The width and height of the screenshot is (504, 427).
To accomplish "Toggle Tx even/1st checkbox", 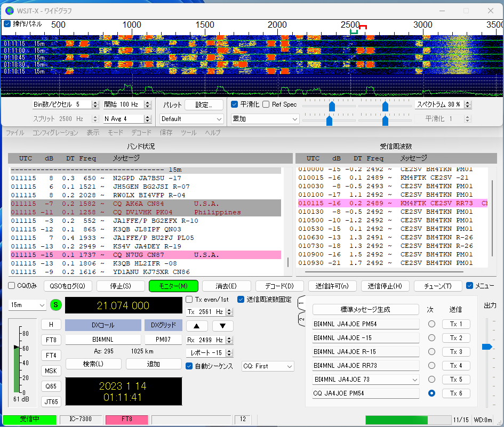I will (x=189, y=300).
